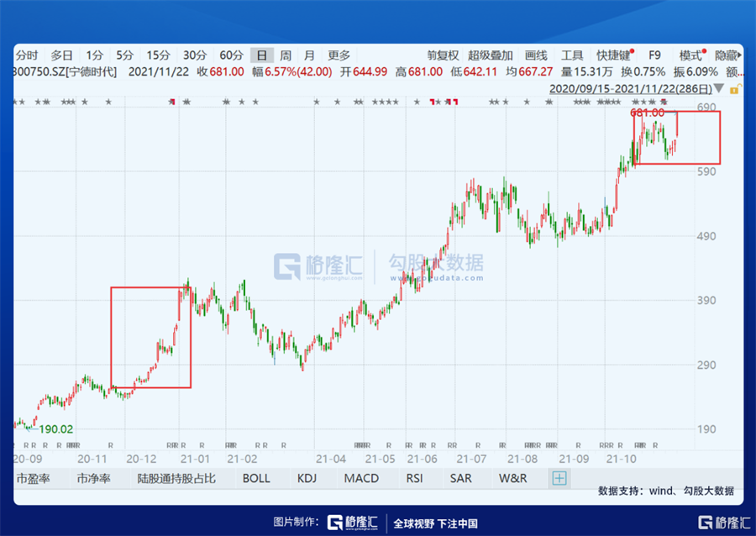
Task: Click the 低642.11 low price
Action: click(x=474, y=71)
